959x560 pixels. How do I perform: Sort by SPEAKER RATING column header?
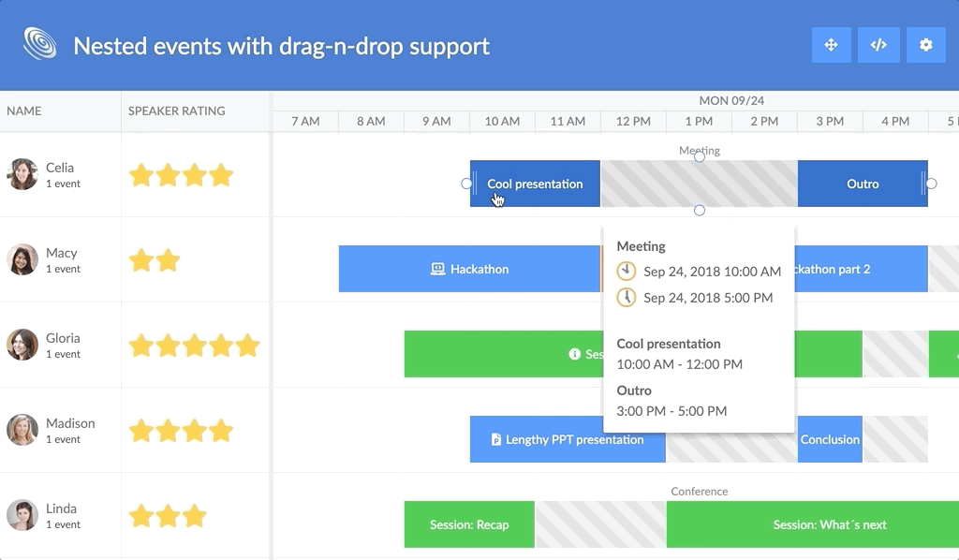click(x=195, y=111)
